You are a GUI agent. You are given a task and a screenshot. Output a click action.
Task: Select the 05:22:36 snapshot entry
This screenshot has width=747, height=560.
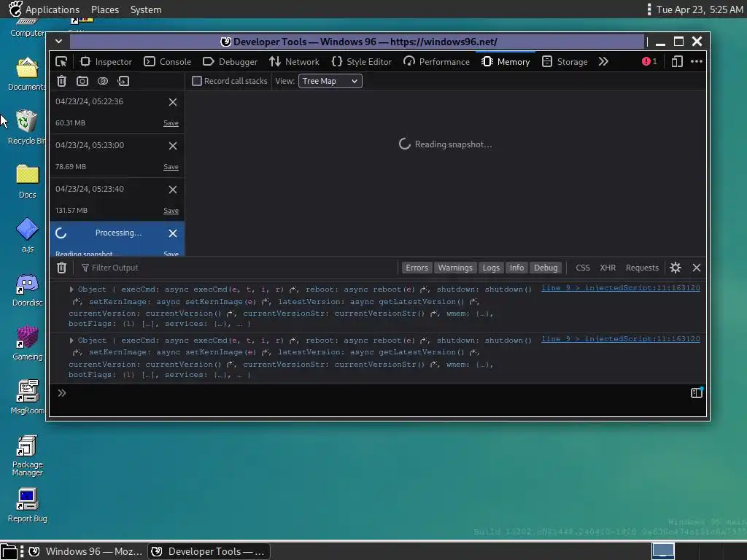tap(117, 112)
